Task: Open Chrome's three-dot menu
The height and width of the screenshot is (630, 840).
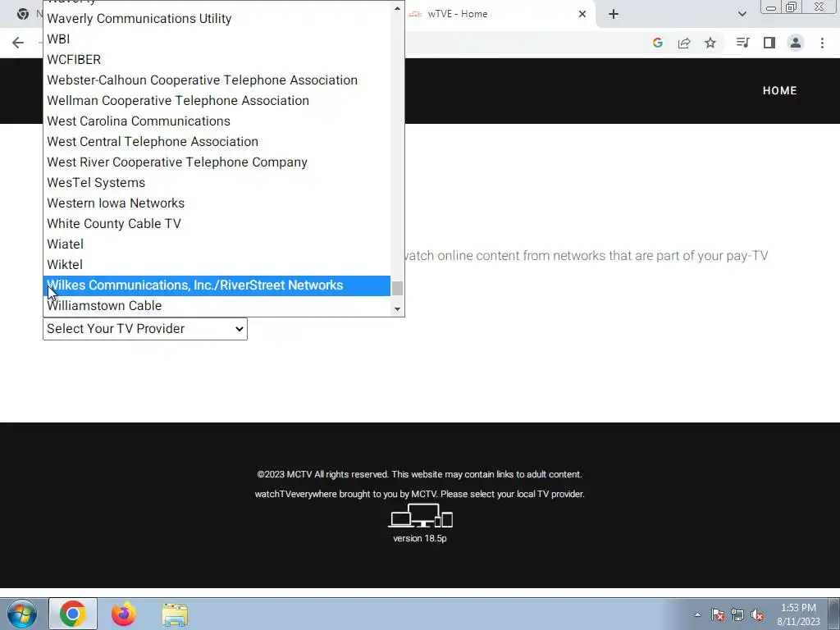Action: pyautogui.click(x=822, y=43)
